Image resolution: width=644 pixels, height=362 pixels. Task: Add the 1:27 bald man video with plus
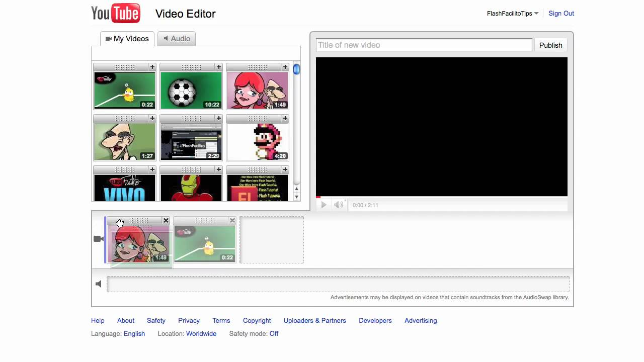152,118
